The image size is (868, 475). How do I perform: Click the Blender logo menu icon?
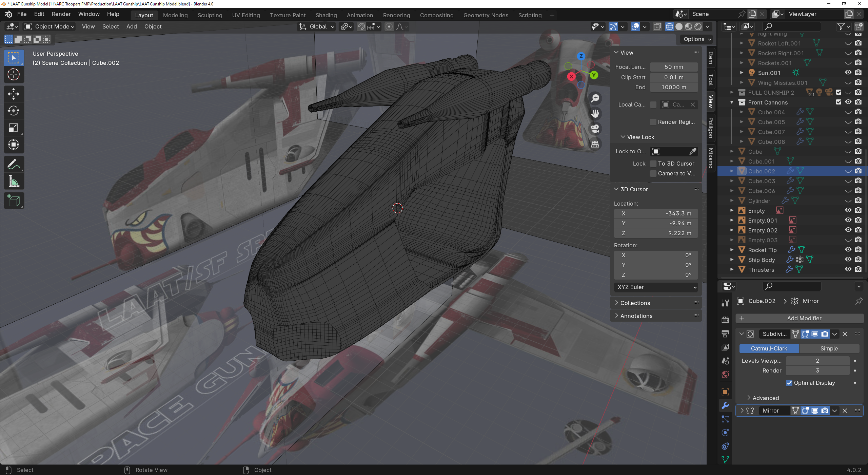tap(8, 14)
